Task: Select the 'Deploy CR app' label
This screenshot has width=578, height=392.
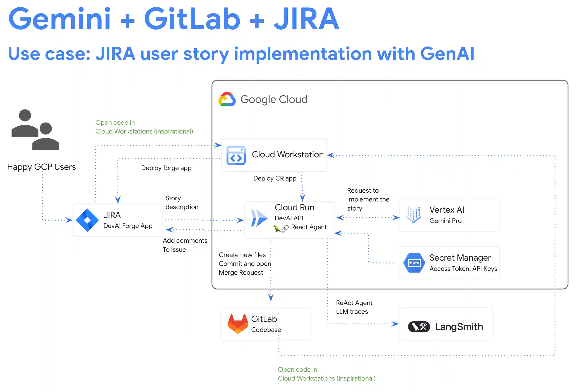Action: (275, 178)
